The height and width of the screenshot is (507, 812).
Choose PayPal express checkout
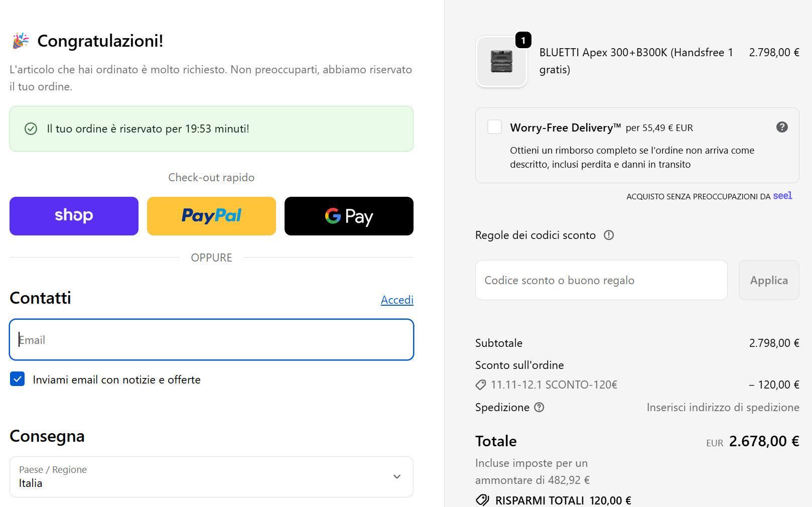(x=211, y=216)
